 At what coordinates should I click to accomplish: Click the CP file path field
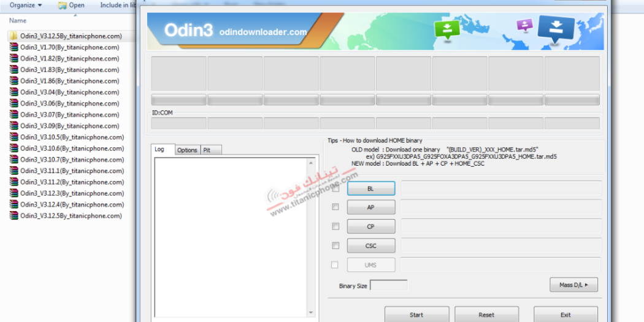click(x=501, y=226)
